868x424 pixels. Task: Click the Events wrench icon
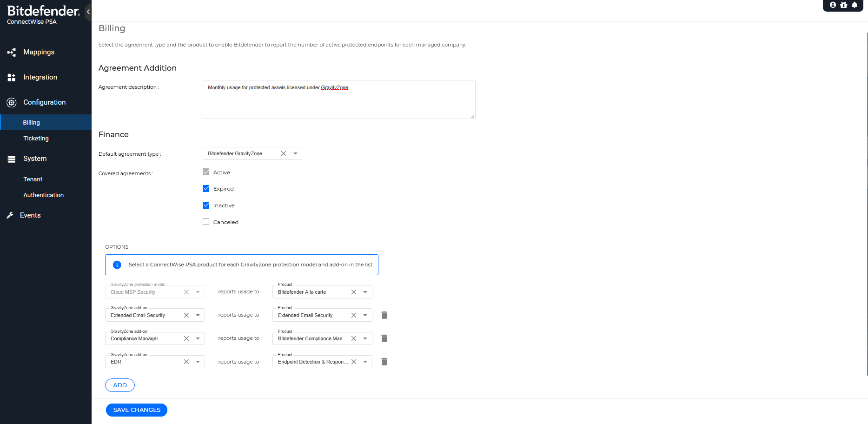click(10, 215)
